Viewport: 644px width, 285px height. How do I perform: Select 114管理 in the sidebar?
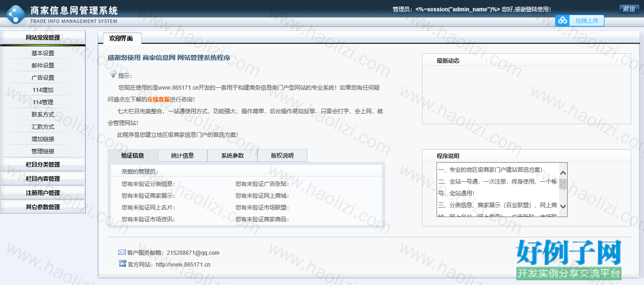(43, 102)
